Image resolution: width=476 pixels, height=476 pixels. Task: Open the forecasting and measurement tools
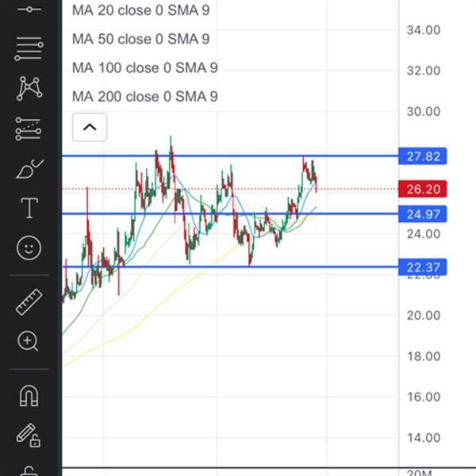(29, 129)
